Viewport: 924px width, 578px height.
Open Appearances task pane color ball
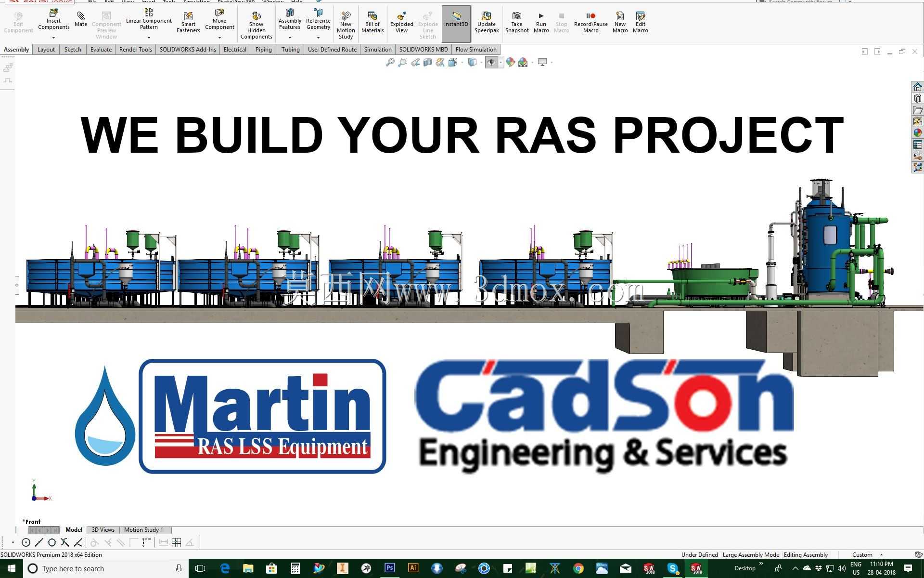click(x=917, y=133)
